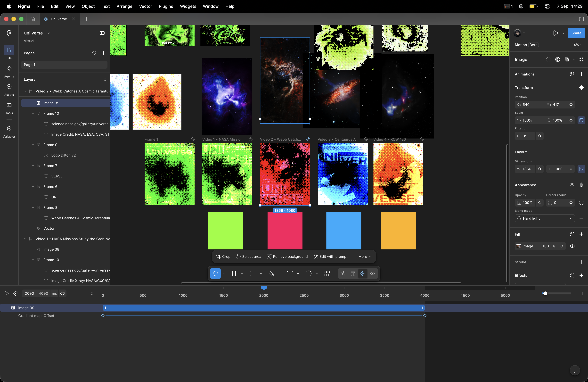
Task: Toggle the left sidebar panel visibility icon
Action: tap(102, 33)
